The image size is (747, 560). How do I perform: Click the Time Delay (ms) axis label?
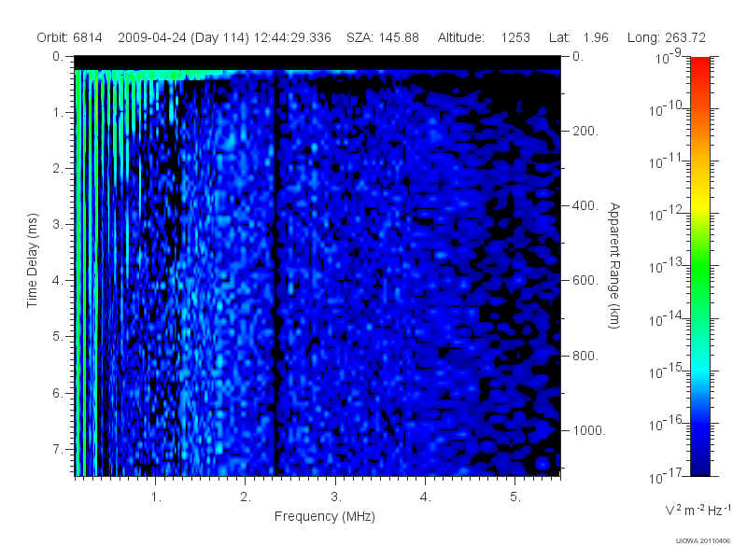[32, 260]
